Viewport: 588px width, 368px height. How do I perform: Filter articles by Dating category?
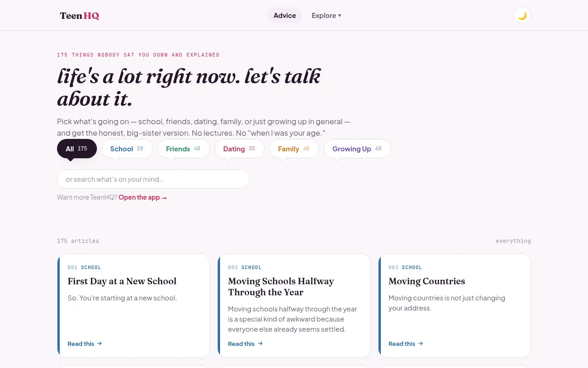239,149
